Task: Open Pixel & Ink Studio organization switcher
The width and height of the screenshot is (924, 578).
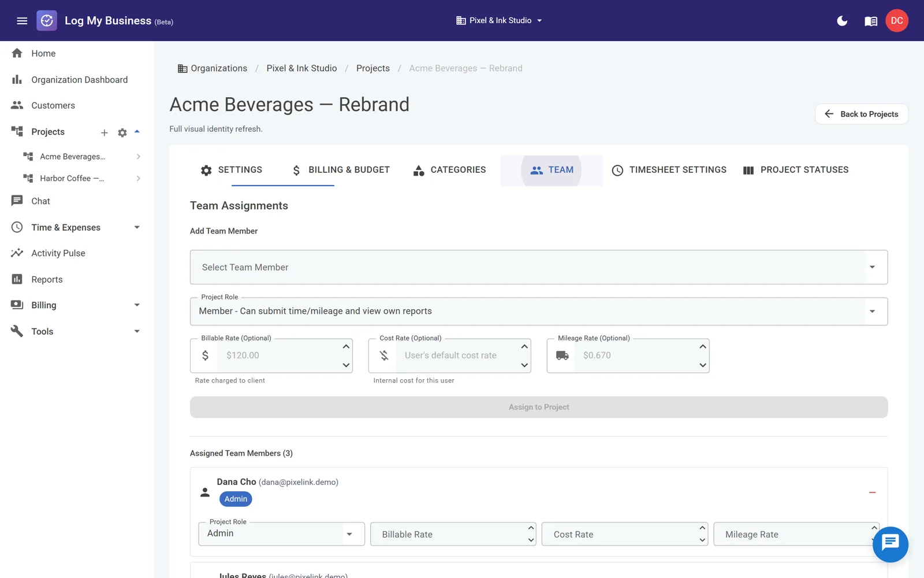Action: point(500,21)
